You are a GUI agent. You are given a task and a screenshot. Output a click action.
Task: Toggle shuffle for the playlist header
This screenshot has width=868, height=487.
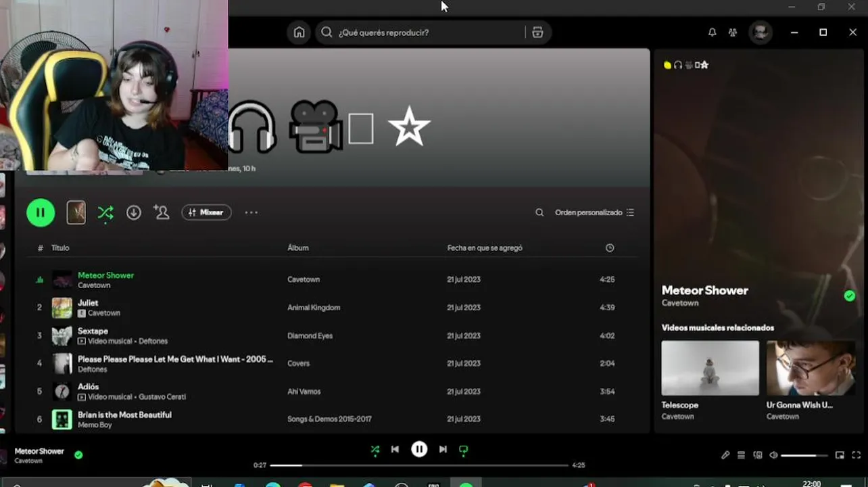[x=105, y=212]
